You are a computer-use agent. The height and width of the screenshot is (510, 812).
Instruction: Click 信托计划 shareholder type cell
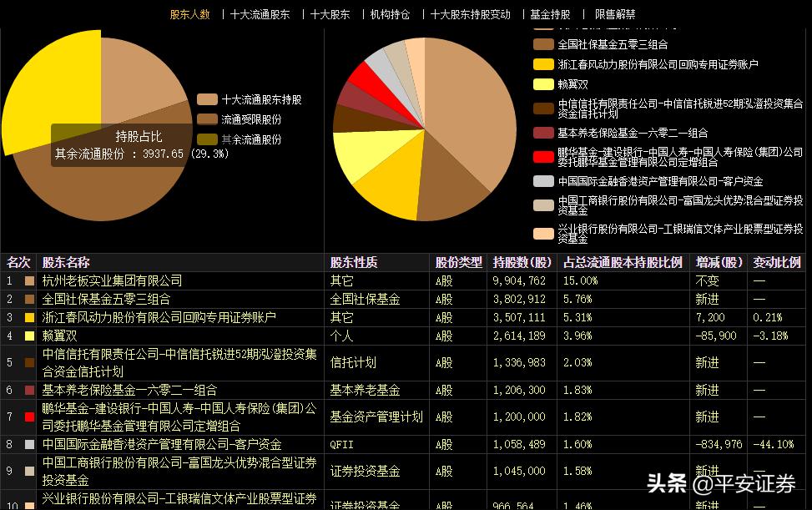click(353, 363)
